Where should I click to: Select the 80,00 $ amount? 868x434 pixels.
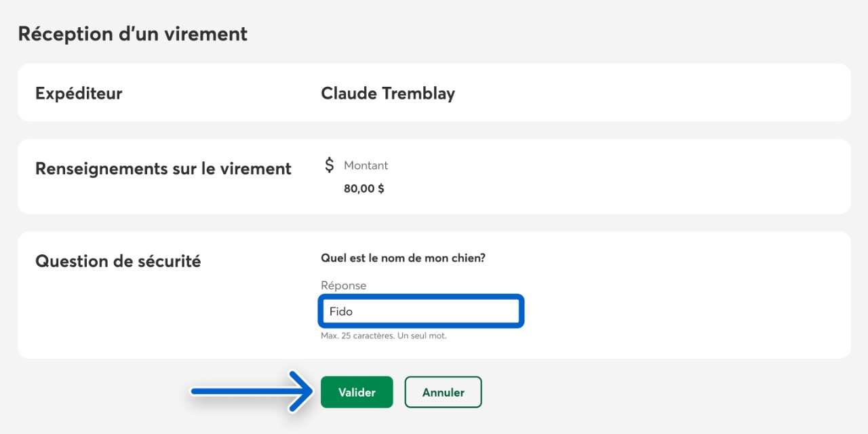click(364, 189)
